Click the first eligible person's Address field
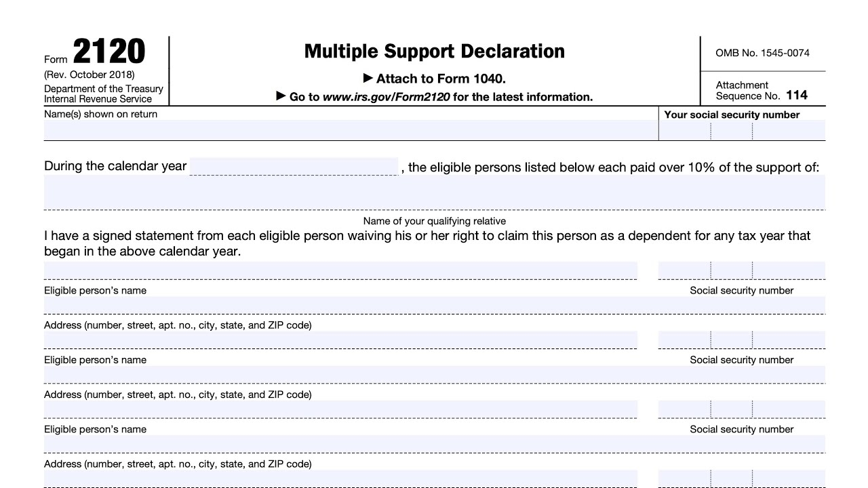The image size is (868, 488). [x=434, y=305]
